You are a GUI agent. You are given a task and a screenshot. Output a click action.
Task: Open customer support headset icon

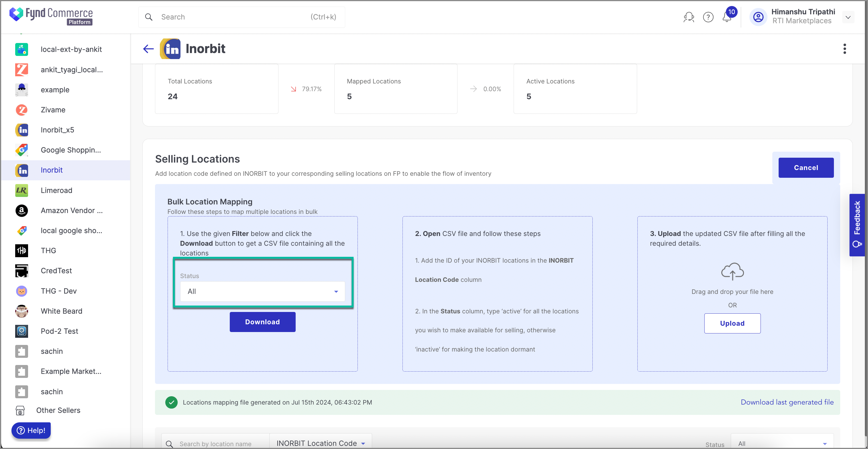tap(688, 17)
